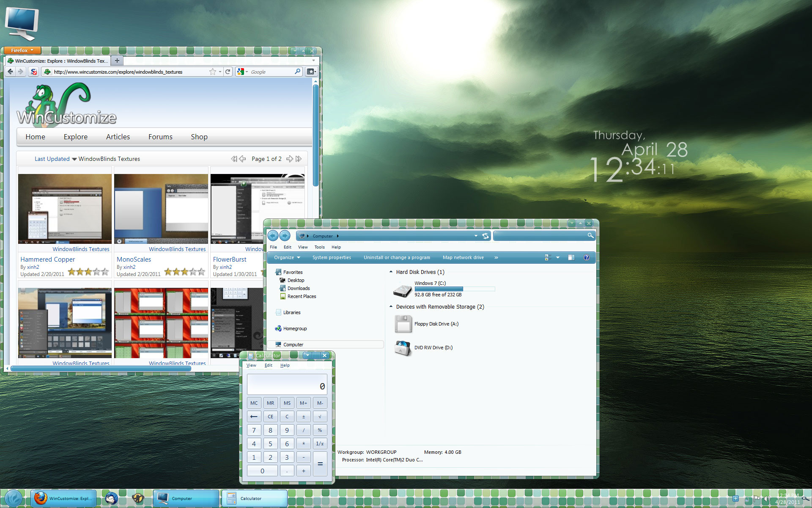Click the Firefox back arrow button

(x=10, y=72)
